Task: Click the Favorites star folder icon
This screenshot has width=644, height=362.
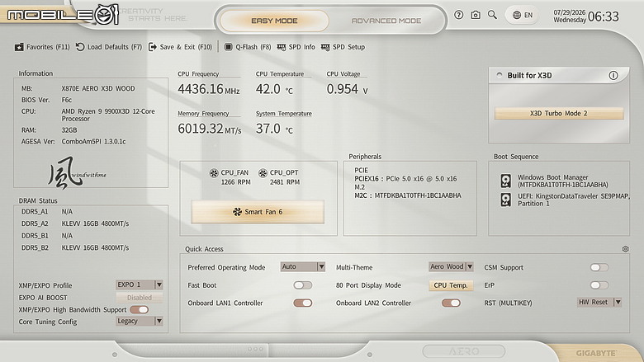Action: tap(19, 47)
